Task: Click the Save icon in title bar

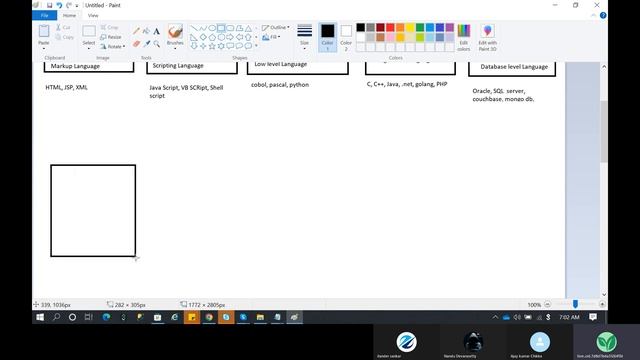Action: pos(49,5)
